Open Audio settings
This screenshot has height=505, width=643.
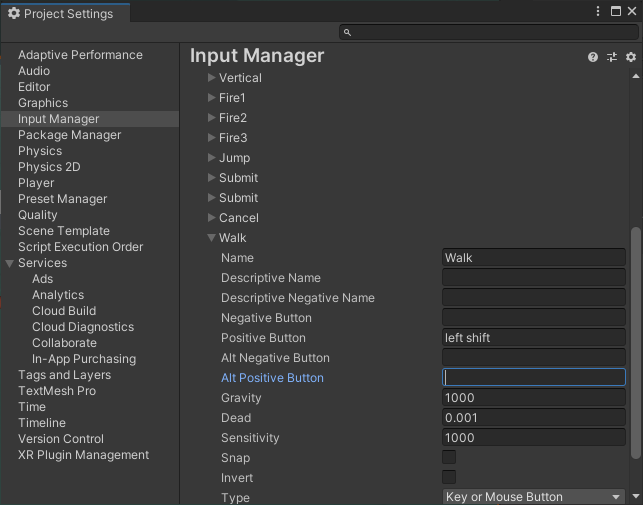click(x=34, y=71)
